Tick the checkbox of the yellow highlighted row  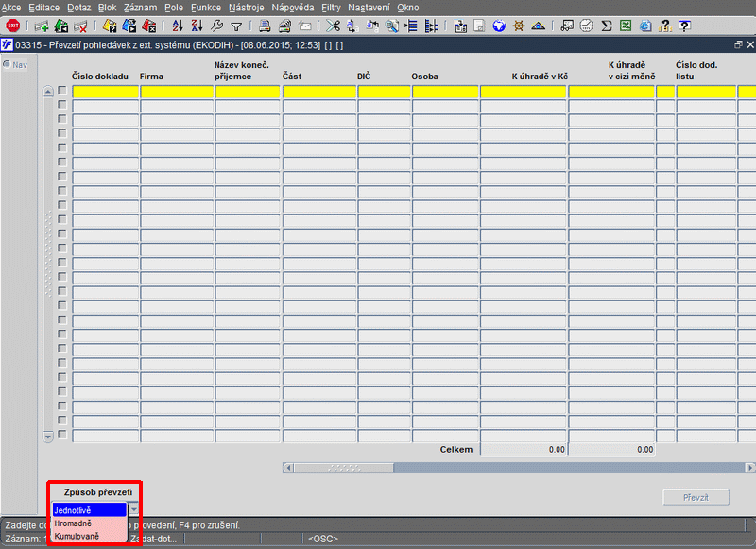tap(62, 90)
